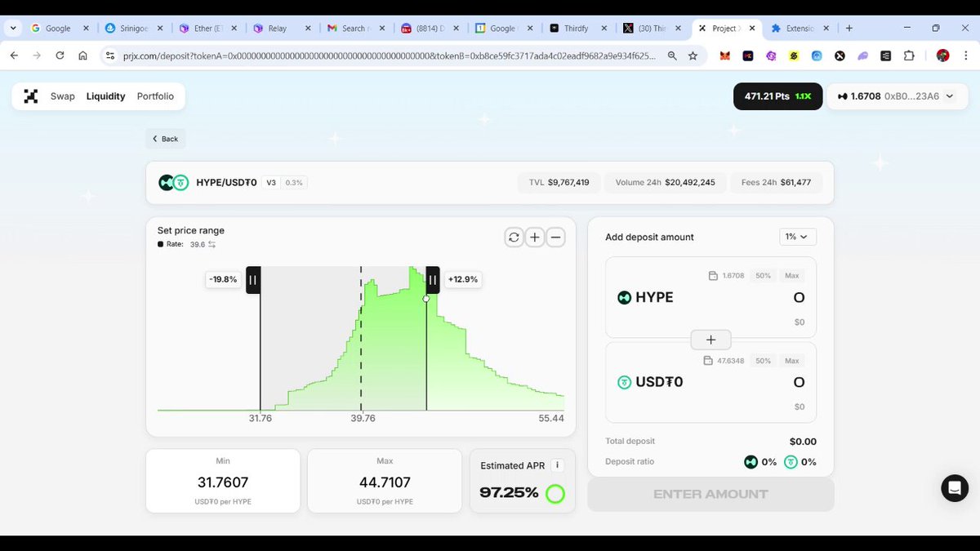
Task: Click the price axis label 39.76
Action: pyautogui.click(x=363, y=418)
